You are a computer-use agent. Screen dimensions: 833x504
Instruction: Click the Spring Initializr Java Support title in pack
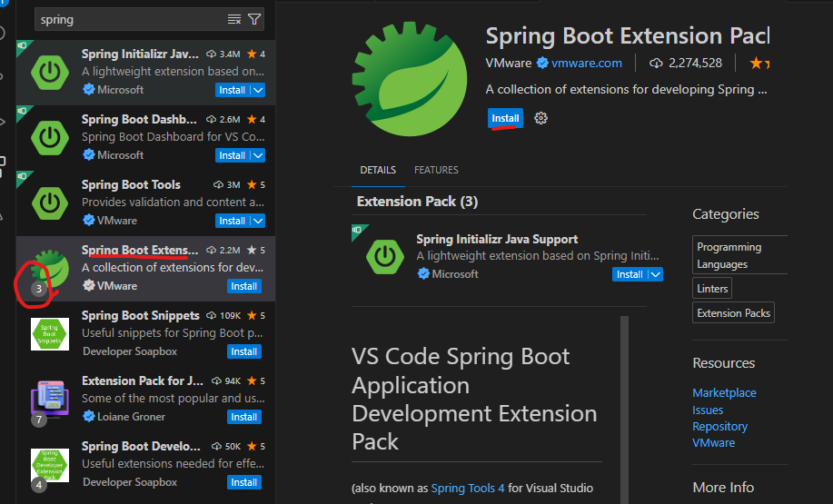click(497, 240)
